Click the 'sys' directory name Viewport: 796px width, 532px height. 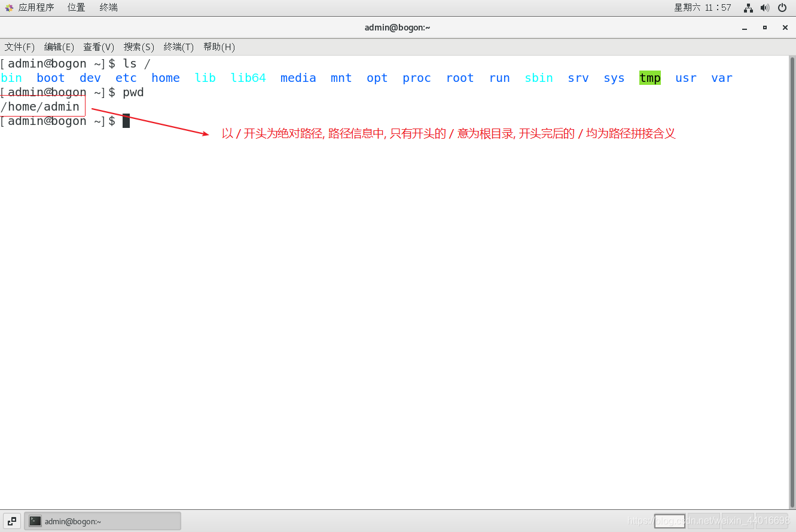[614, 78]
